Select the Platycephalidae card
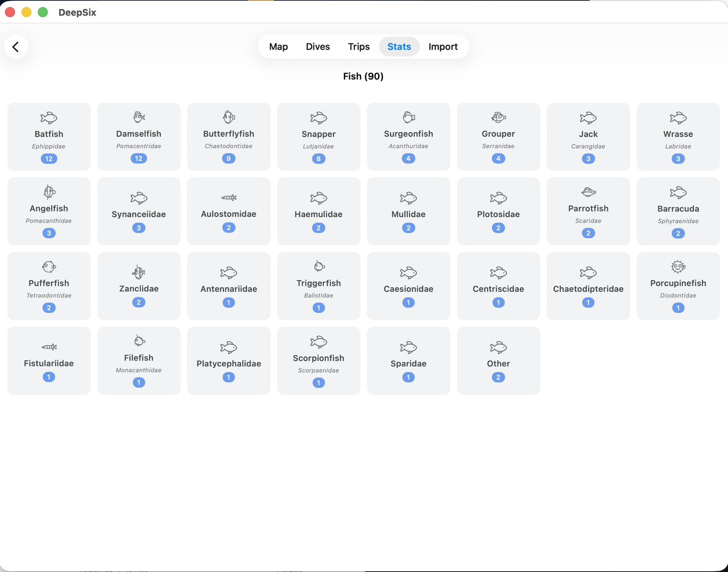 (x=229, y=361)
